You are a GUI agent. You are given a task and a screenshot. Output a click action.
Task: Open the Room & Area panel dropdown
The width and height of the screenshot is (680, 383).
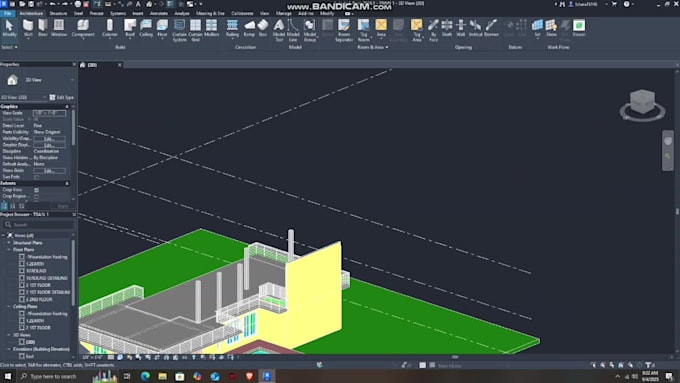coord(373,47)
